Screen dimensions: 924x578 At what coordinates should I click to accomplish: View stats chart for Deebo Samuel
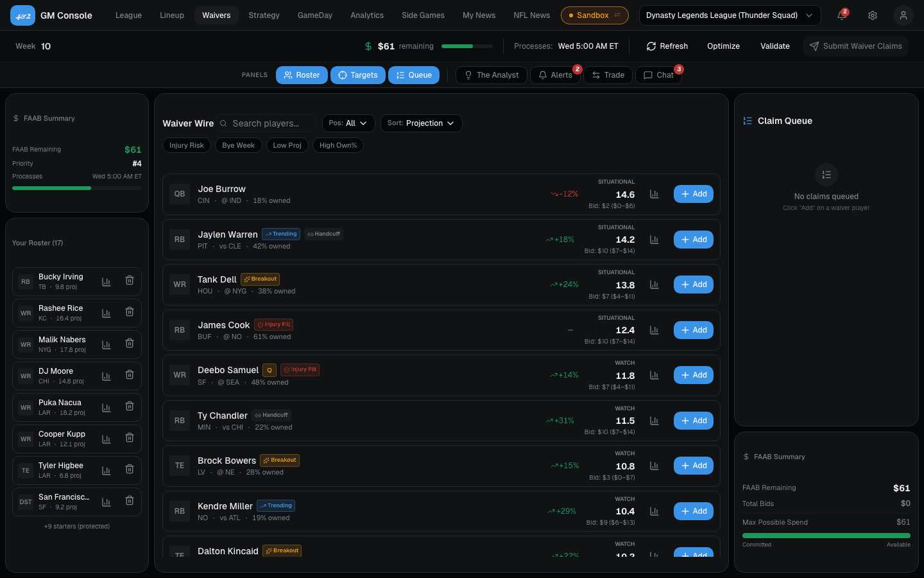point(654,375)
